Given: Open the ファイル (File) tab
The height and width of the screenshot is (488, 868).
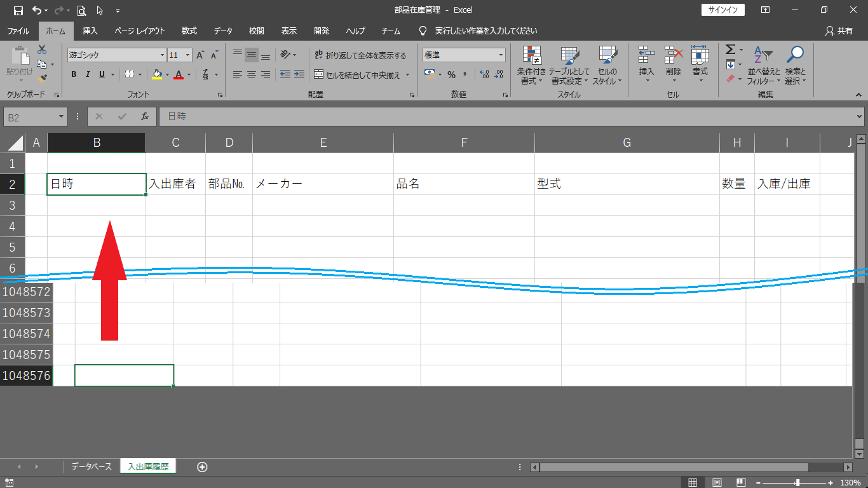Looking at the screenshot, I should [18, 30].
